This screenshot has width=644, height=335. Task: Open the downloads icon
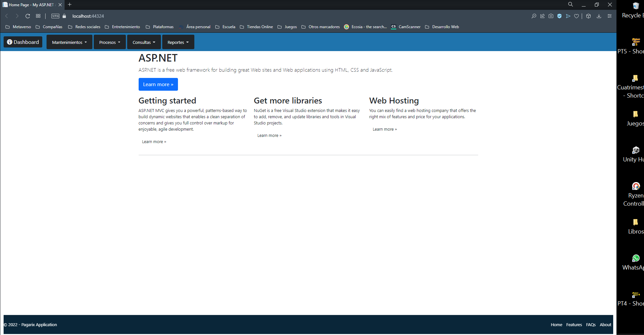(x=599, y=16)
